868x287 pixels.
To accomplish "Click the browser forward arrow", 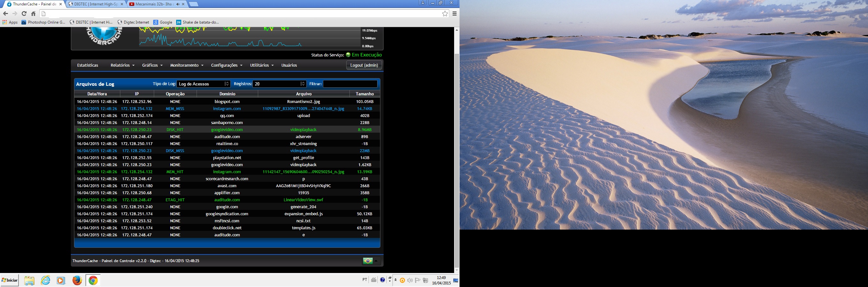I will [x=14, y=13].
